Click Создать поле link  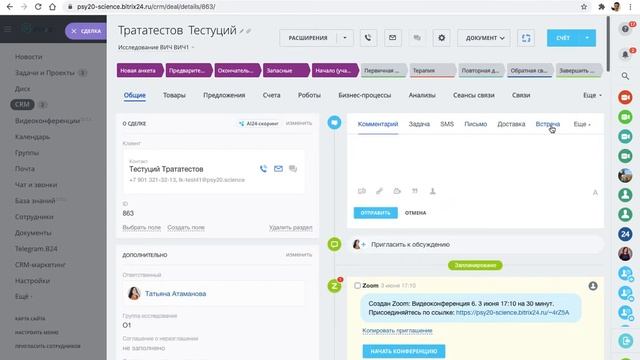(186, 227)
